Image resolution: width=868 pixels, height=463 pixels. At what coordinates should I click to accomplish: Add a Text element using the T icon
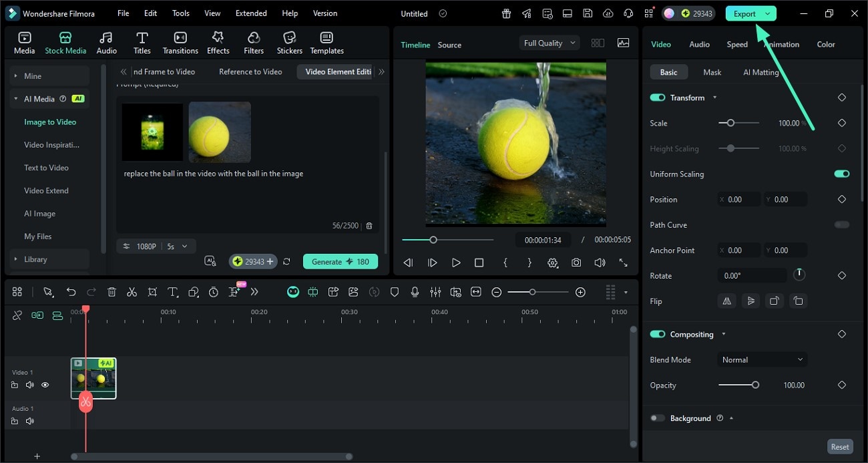coord(172,292)
